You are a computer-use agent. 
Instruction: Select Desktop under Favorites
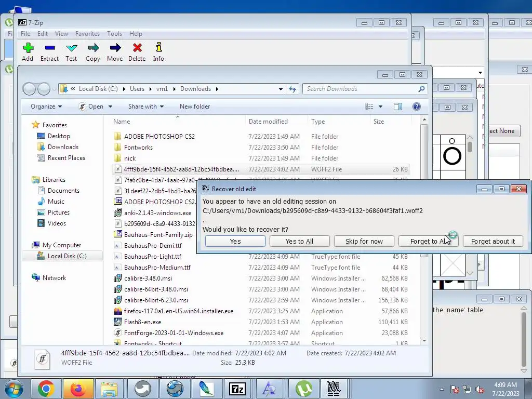[x=59, y=136]
